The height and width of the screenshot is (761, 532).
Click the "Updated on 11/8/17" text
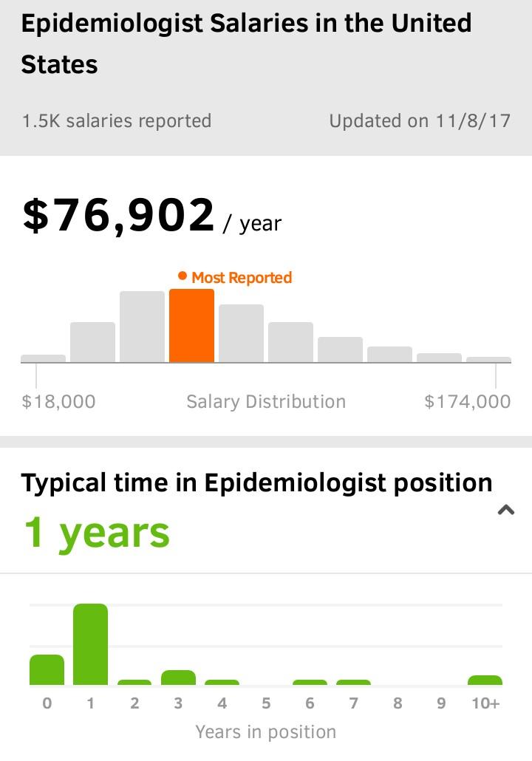click(420, 121)
